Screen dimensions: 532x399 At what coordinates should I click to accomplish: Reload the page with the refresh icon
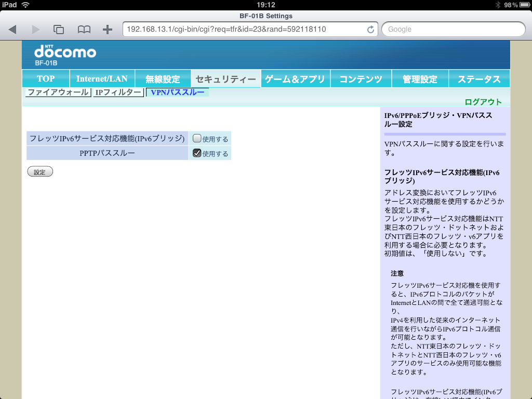tap(370, 30)
